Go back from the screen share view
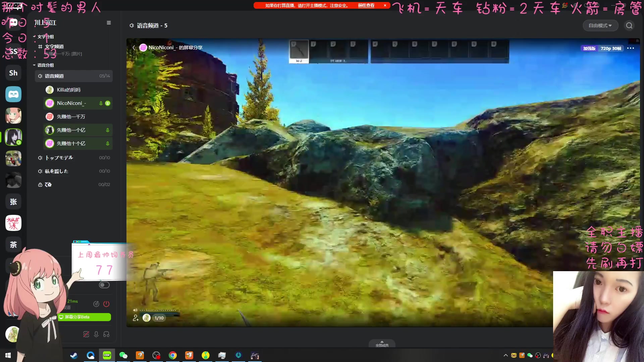This screenshot has height=362, width=644. pyautogui.click(x=134, y=48)
